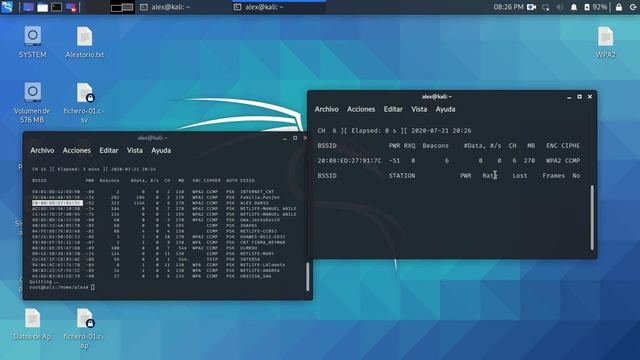Select the first alex@kali taskbar window
The image size is (640, 360).
(165, 7)
